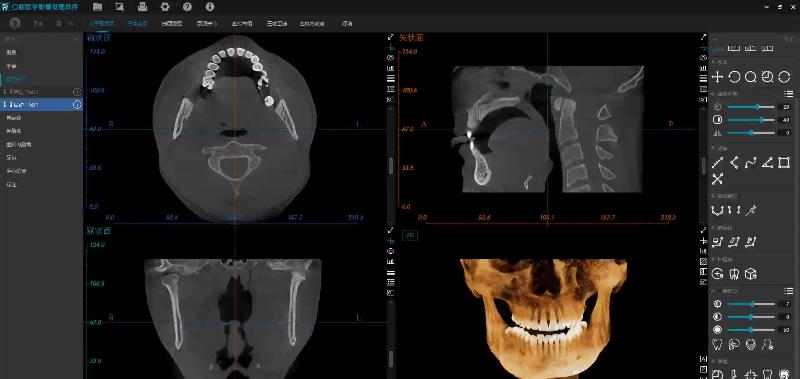Select the freehand curve measurement tool
Image resolution: width=800 pixels, height=379 pixels.
point(750,163)
